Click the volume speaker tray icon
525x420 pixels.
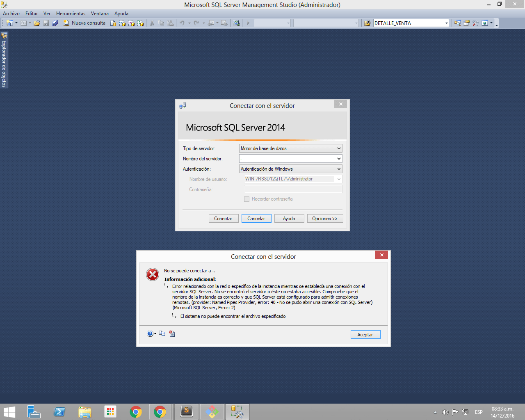(445, 412)
